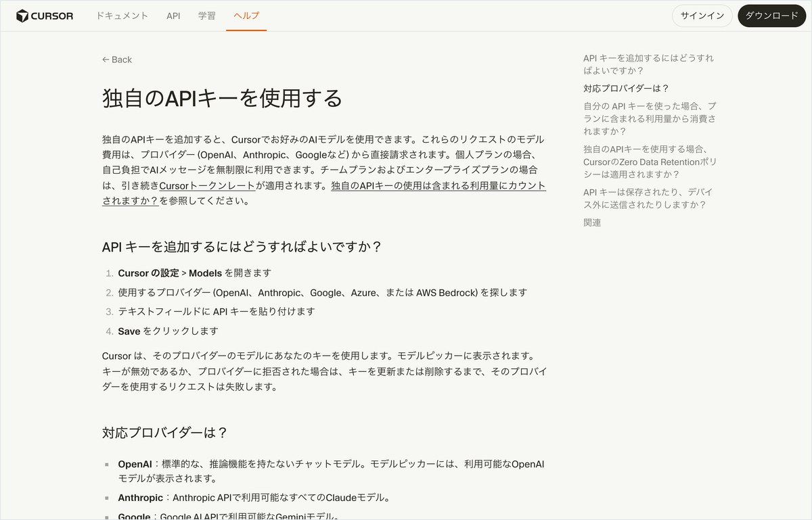Click the サインイン button
This screenshot has width=812, height=520.
[702, 16]
